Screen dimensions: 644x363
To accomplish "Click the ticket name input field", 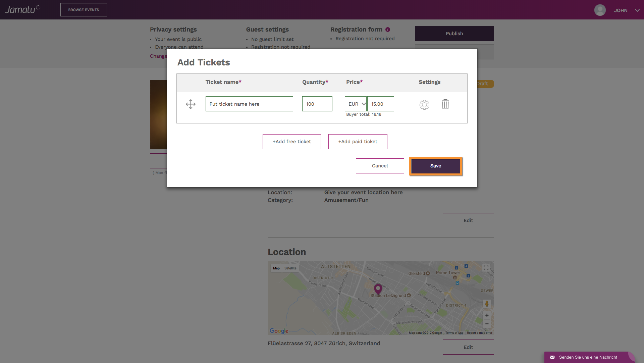I will pos(249,104).
